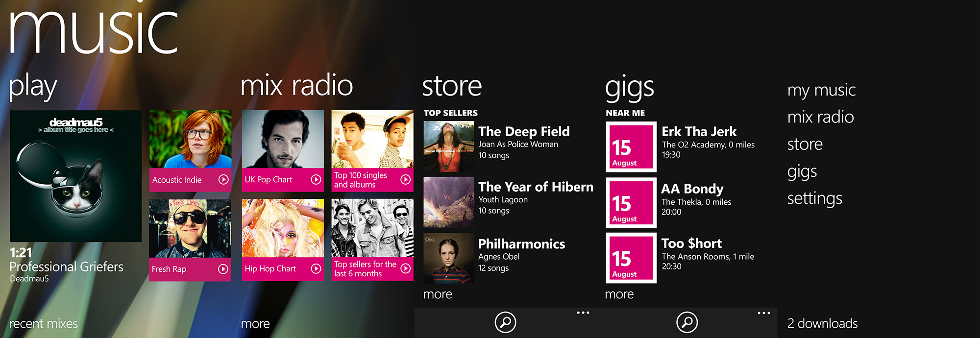Select settings in the right menu

(814, 198)
